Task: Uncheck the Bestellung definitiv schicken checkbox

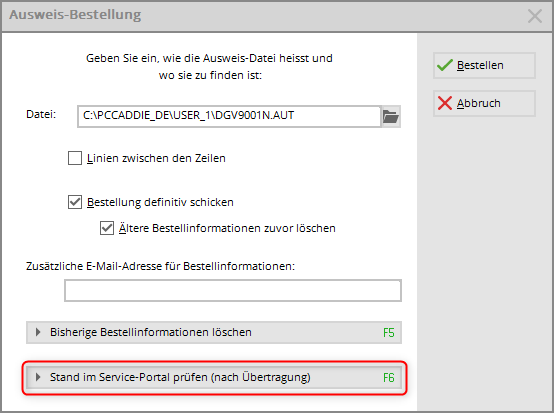Action: pos(75,202)
